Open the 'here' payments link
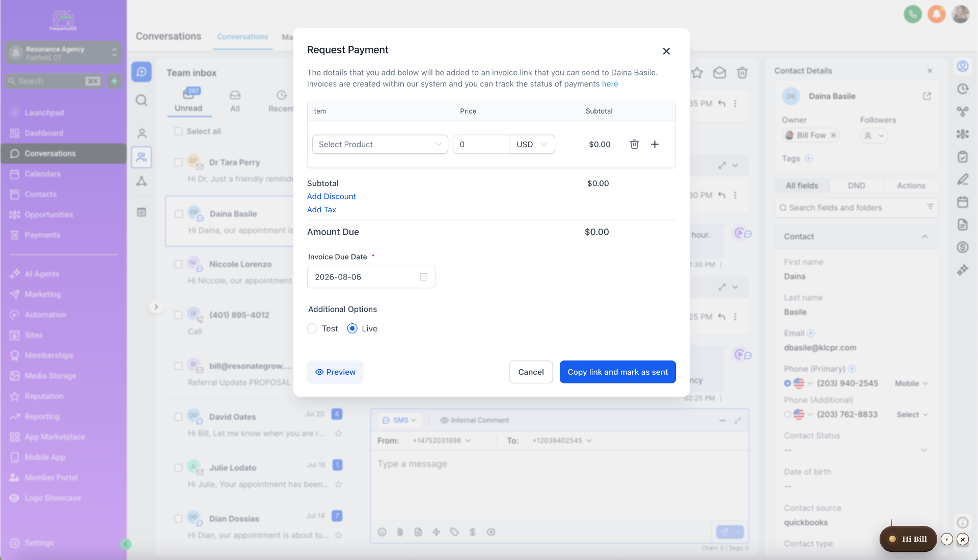 (x=610, y=84)
